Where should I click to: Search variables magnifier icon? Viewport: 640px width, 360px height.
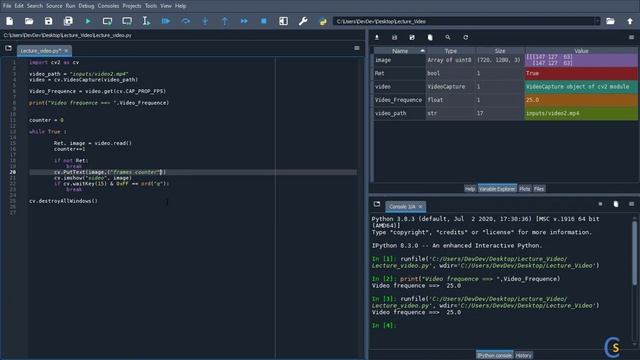coord(448,38)
